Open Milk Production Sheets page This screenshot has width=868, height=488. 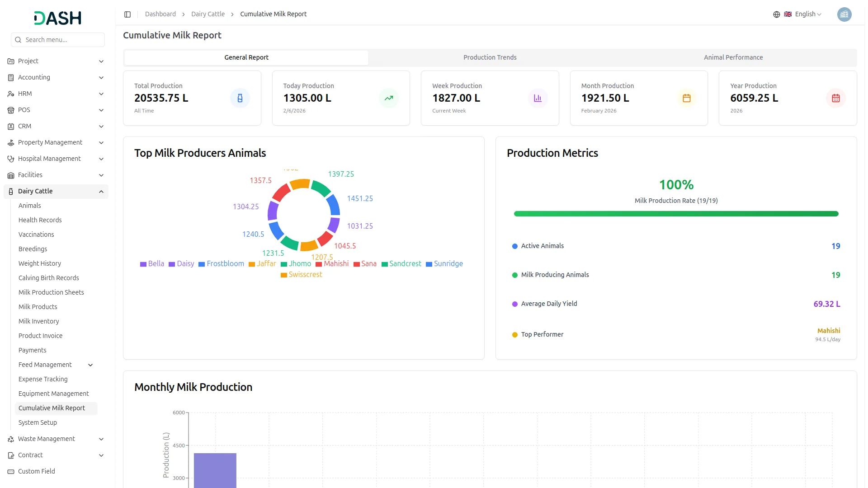click(51, 292)
